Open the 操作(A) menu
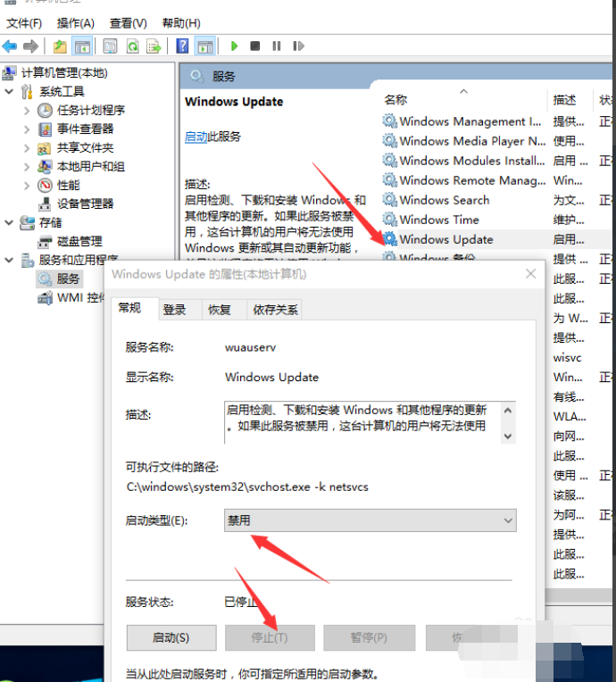This screenshot has height=682, width=616. click(x=76, y=23)
